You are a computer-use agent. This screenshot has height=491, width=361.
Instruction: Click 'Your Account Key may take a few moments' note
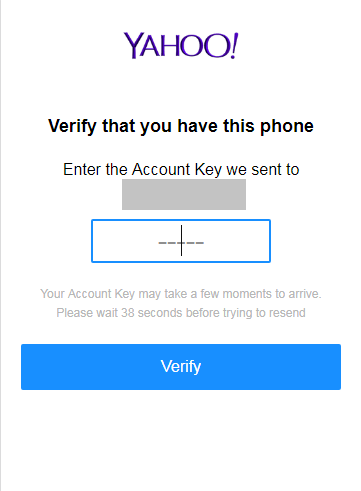point(181,294)
